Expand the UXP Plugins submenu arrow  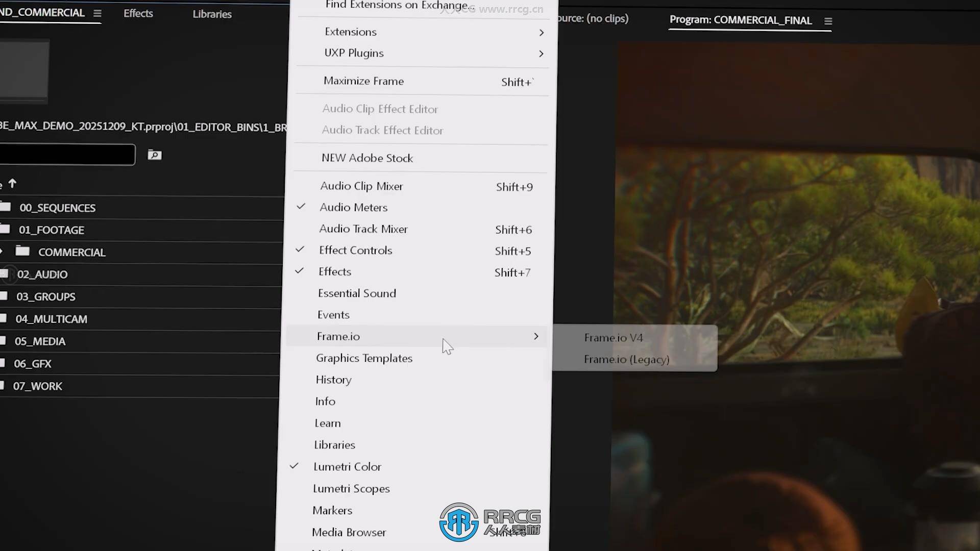[x=541, y=54]
